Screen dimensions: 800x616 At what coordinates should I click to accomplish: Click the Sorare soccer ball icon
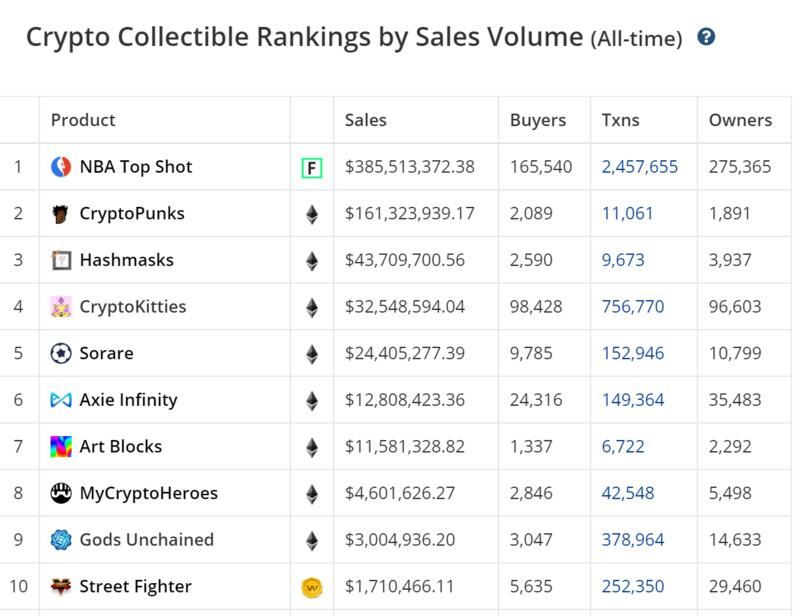tap(61, 354)
